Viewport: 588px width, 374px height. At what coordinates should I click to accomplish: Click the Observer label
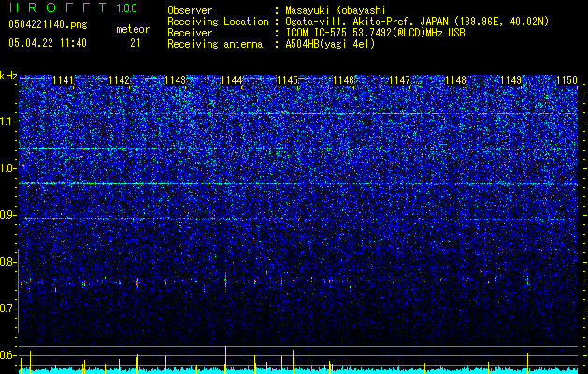tap(190, 10)
